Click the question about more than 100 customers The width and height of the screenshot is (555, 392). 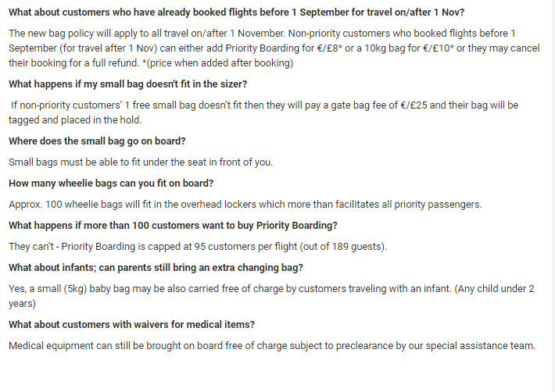click(173, 226)
